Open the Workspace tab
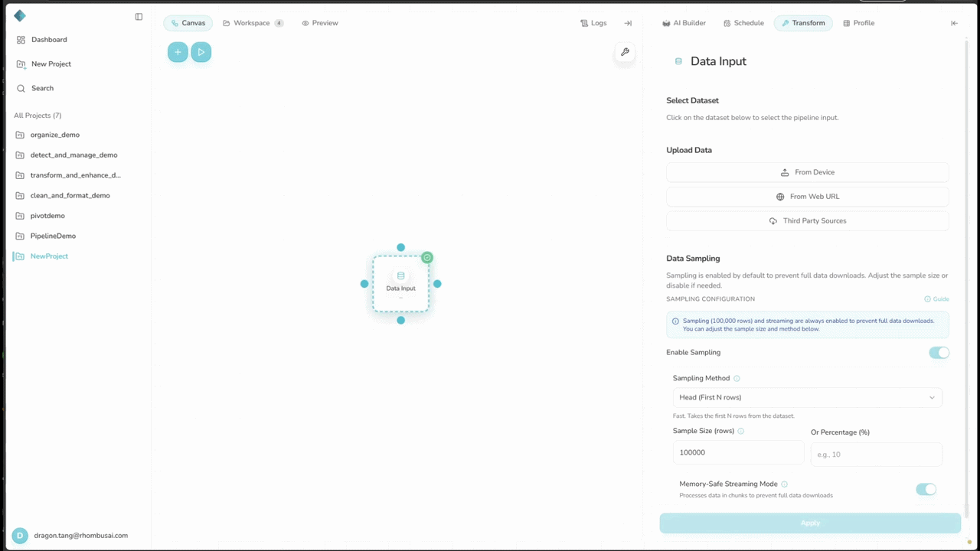Viewport: 980px width, 551px height. [253, 23]
